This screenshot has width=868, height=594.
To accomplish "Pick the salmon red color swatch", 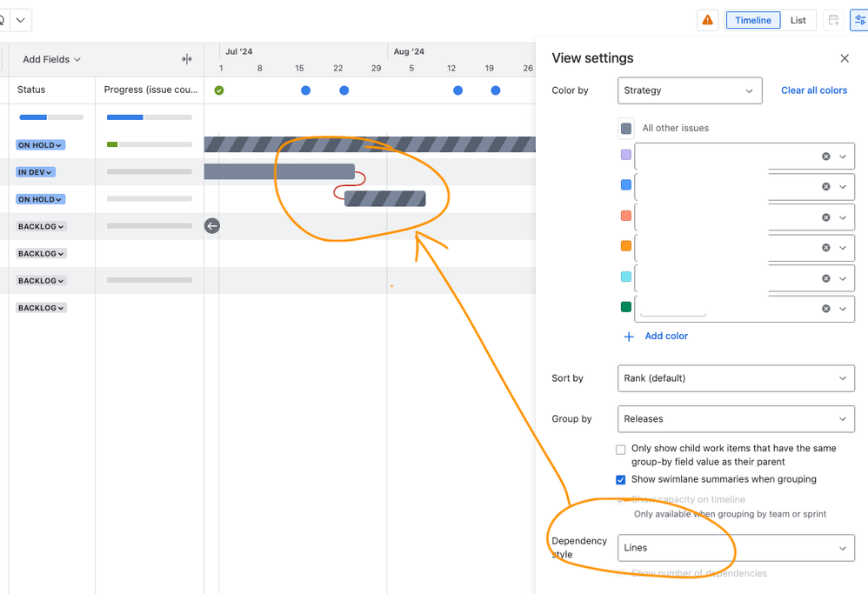I will (x=626, y=216).
